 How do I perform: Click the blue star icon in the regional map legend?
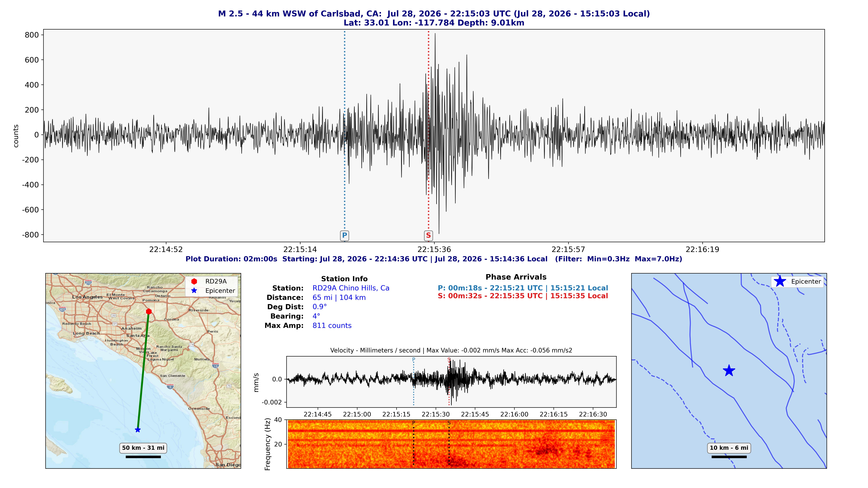194,291
